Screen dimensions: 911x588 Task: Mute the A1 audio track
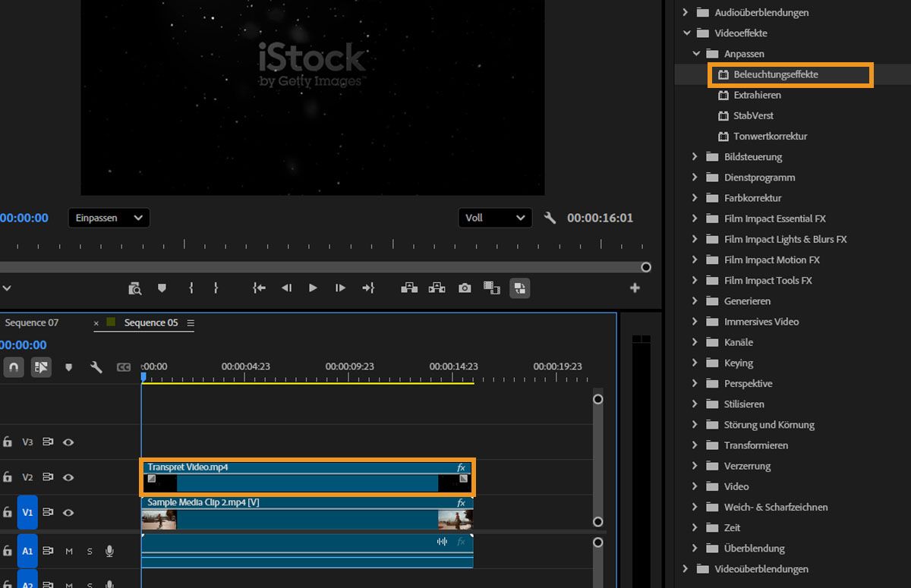coord(69,552)
